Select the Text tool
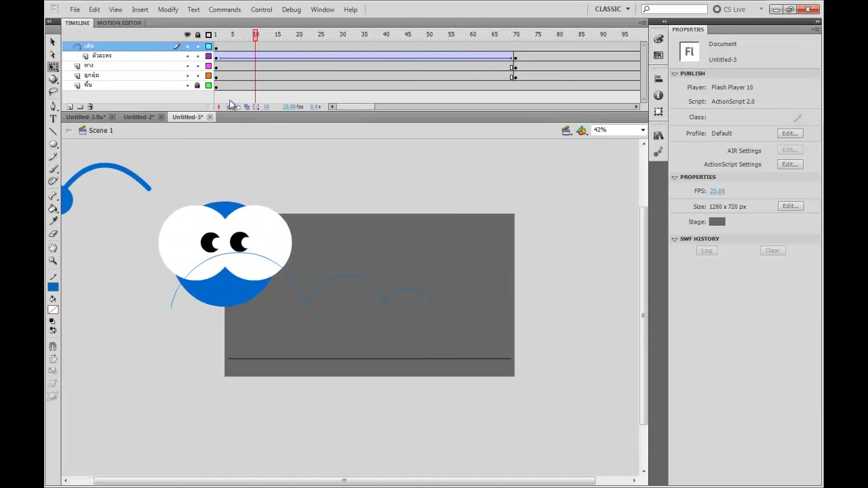The height and width of the screenshot is (488, 868). pyautogui.click(x=53, y=119)
